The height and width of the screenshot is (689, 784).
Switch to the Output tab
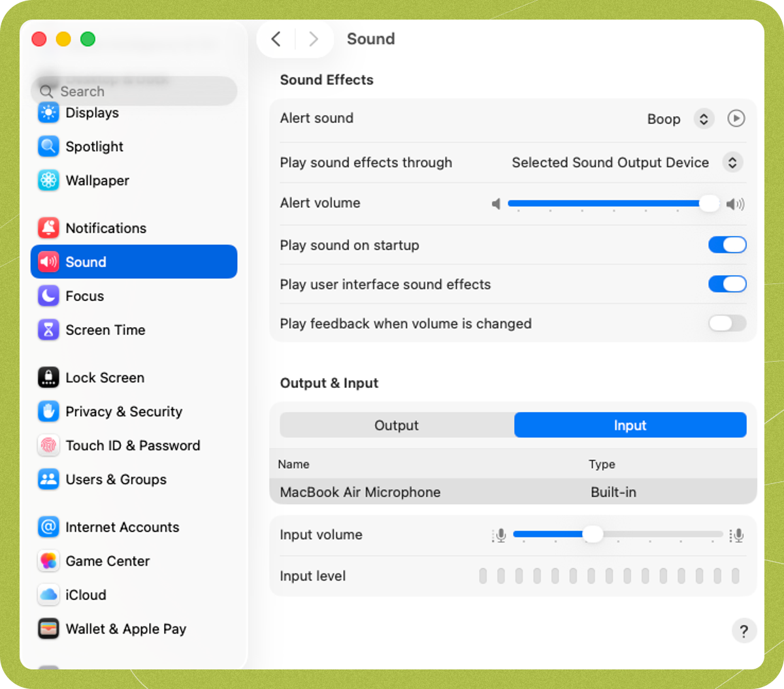point(397,425)
